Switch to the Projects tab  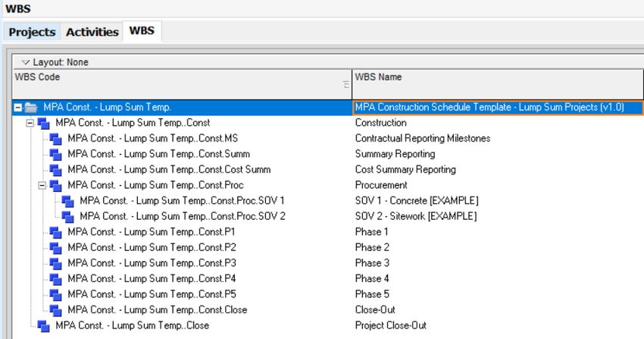pyautogui.click(x=32, y=32)
